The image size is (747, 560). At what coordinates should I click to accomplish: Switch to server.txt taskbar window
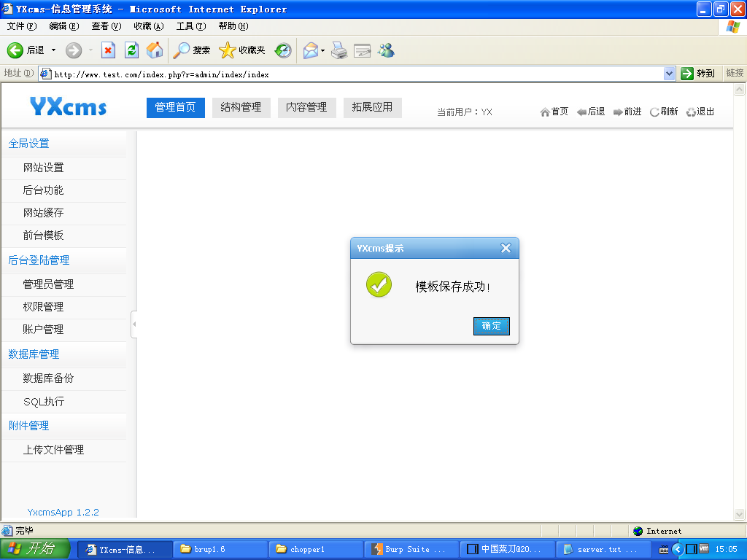tap(603, 549)
